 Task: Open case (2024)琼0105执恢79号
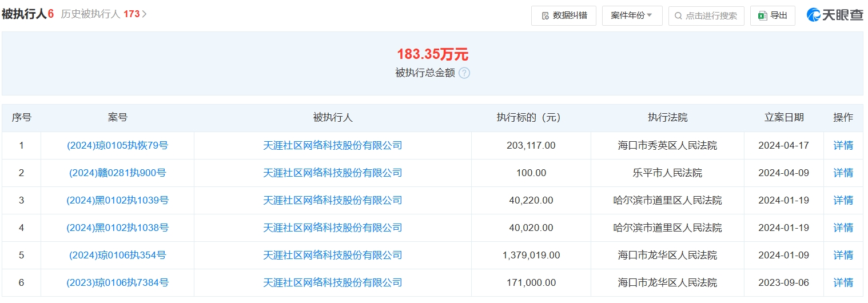click(x=117, y=146)
